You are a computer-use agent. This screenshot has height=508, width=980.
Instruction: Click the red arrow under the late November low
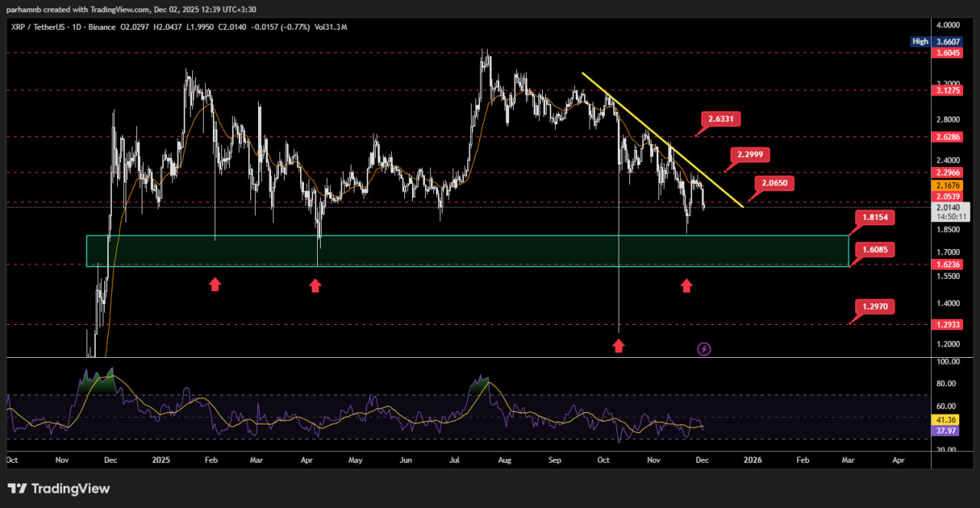click(x=687, y=286)
